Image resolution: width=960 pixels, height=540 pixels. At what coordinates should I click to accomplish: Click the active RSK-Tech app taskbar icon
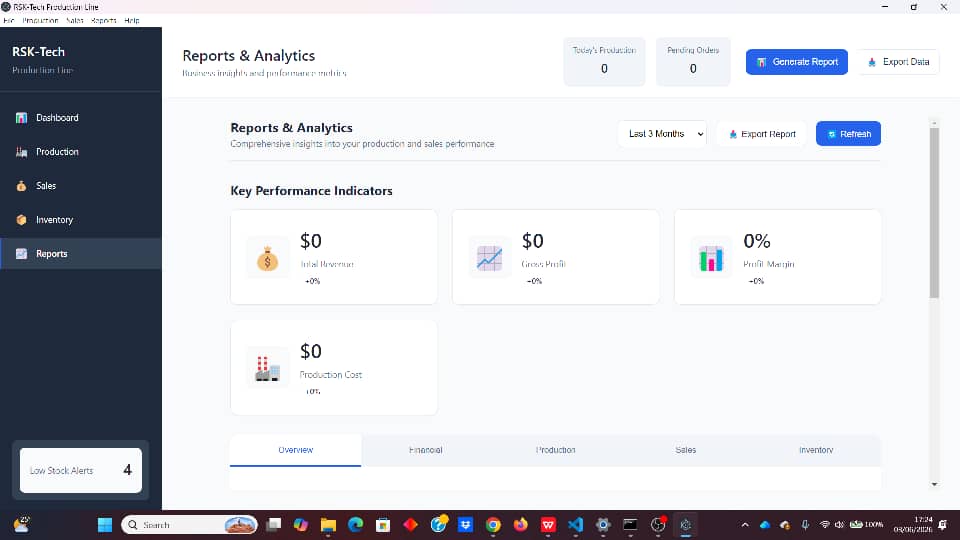tap(686, 525)
